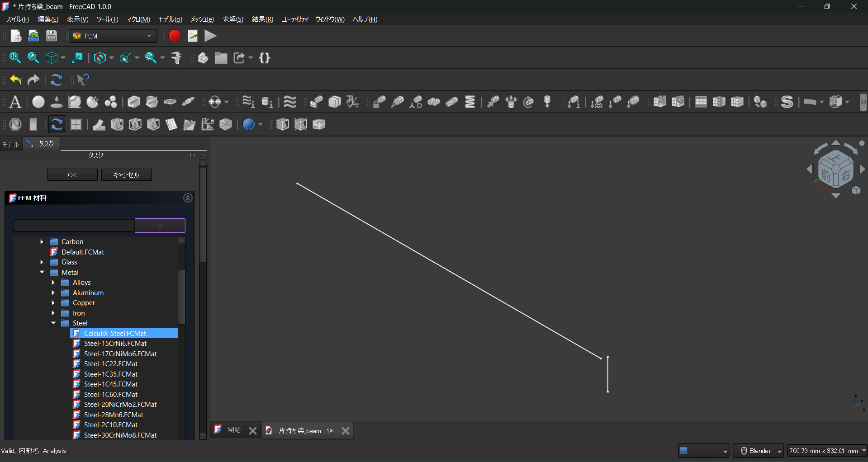Add a shell plate thickness
Image resolution: width=868 pixels, height=462 pixels.
coord(170,102)
